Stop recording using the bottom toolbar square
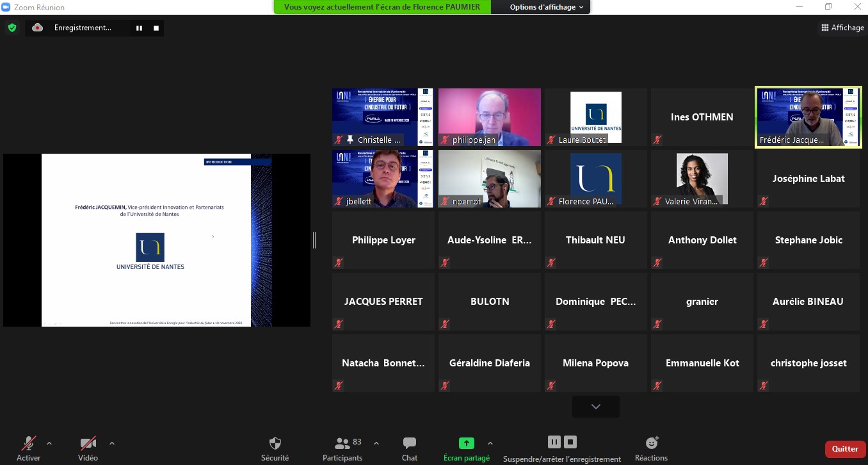 [x=570, y=442]
